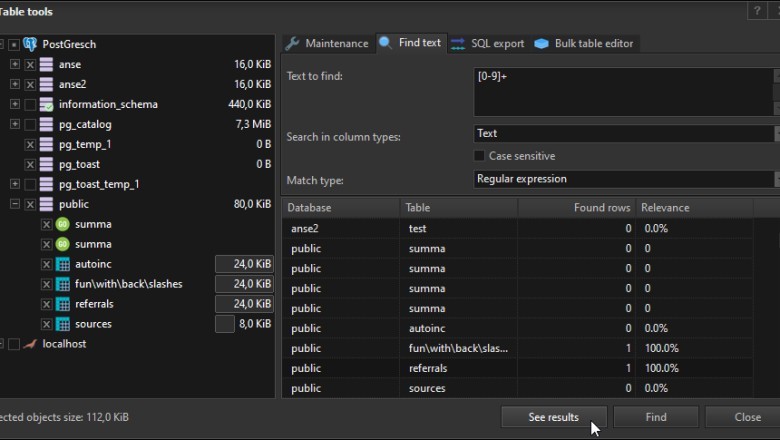This screenshot has height=440, width=780.
Task: Click the schema icon next to anse2
Action: tap(46, 84)
